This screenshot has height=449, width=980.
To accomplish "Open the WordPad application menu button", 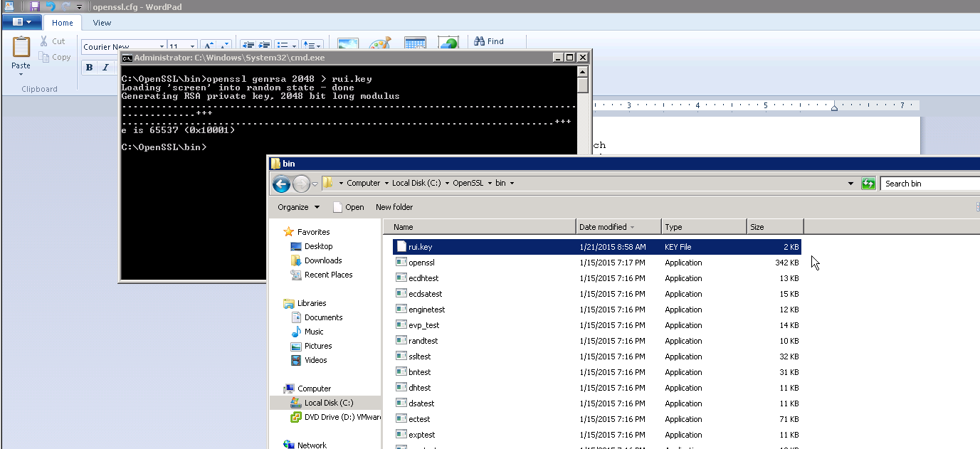I will pyautogui.click(x=21, y=22).
